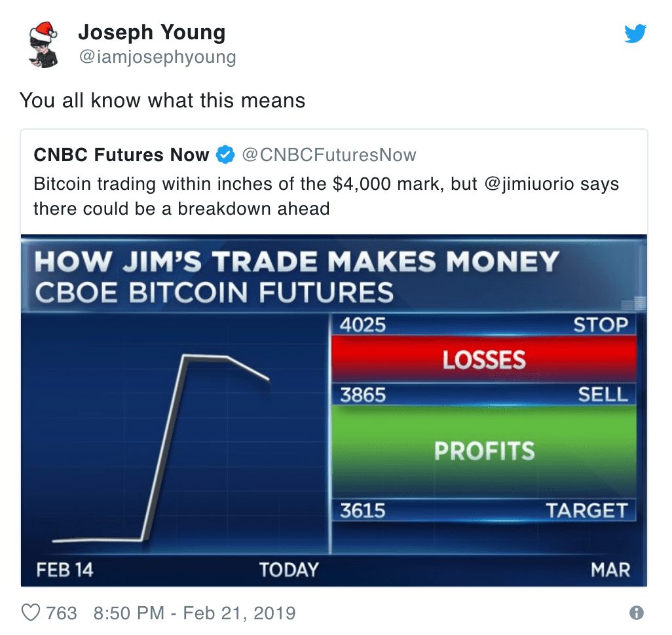Click the 3865 SELL level row
Screen dimensions: 672x635
484,394
